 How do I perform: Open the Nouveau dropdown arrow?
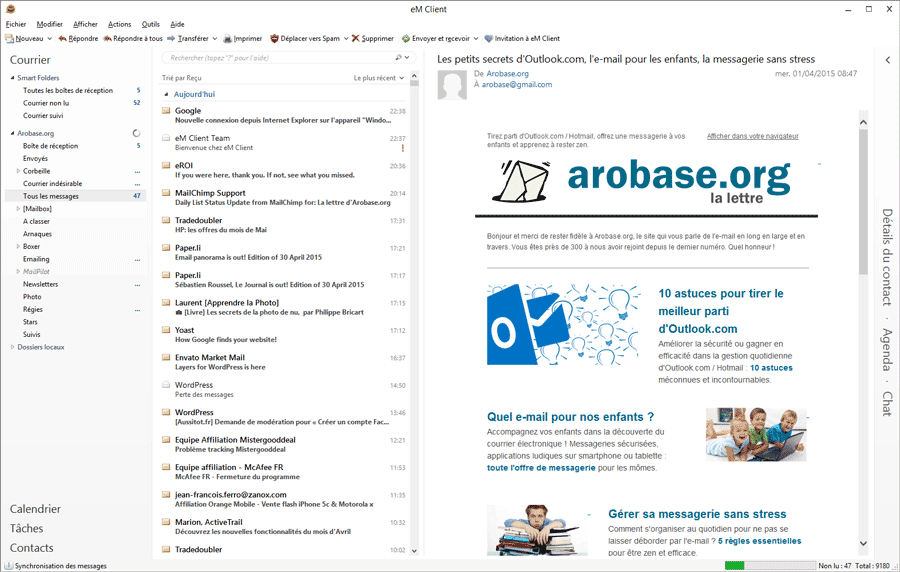point(49,38)
